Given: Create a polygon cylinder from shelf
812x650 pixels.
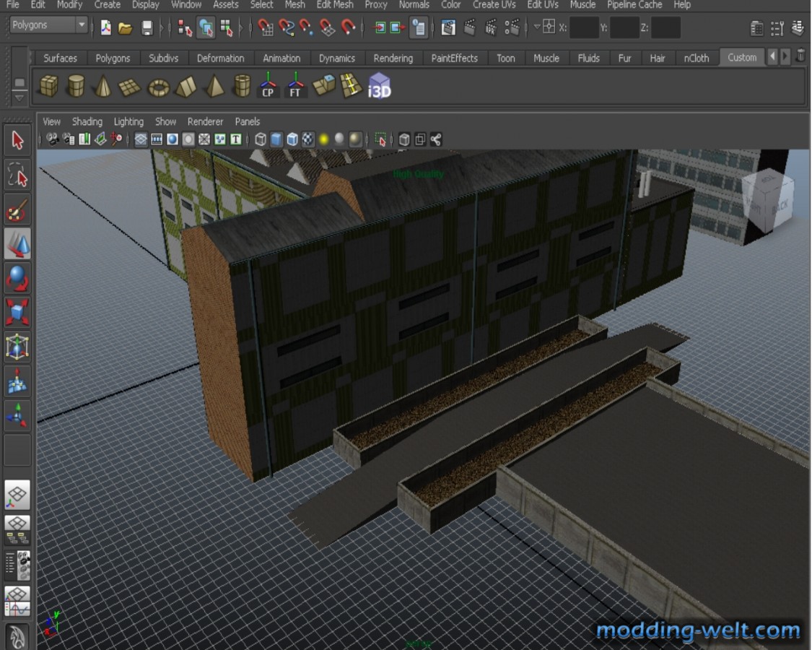Looking at the screenshot, I should click(76, 86).
